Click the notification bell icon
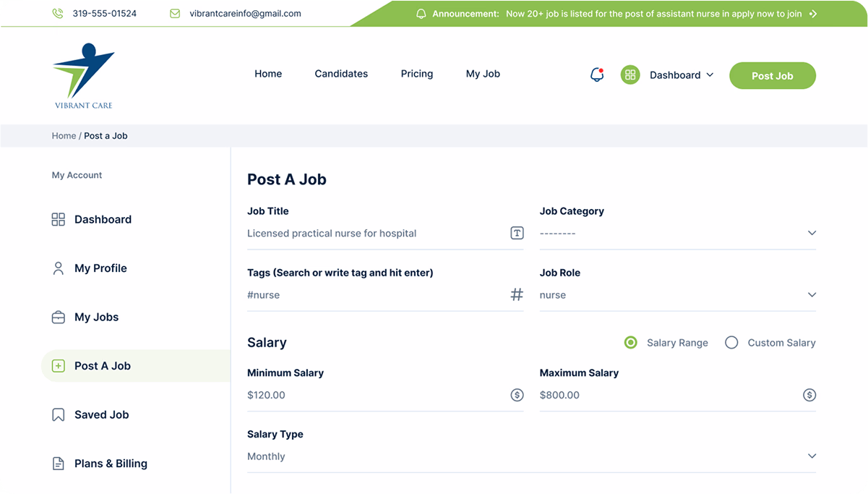The height and width of the screenshot is (494, 868). click(597, 74)
